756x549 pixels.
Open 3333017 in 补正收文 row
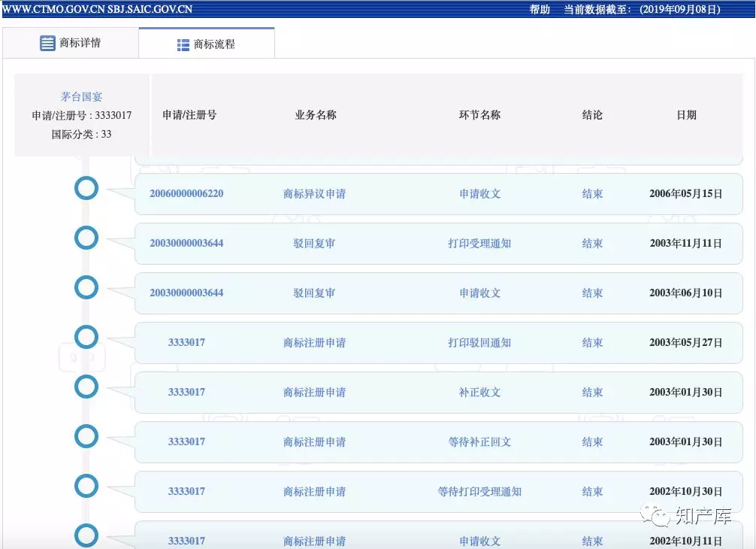pos(186,393)
